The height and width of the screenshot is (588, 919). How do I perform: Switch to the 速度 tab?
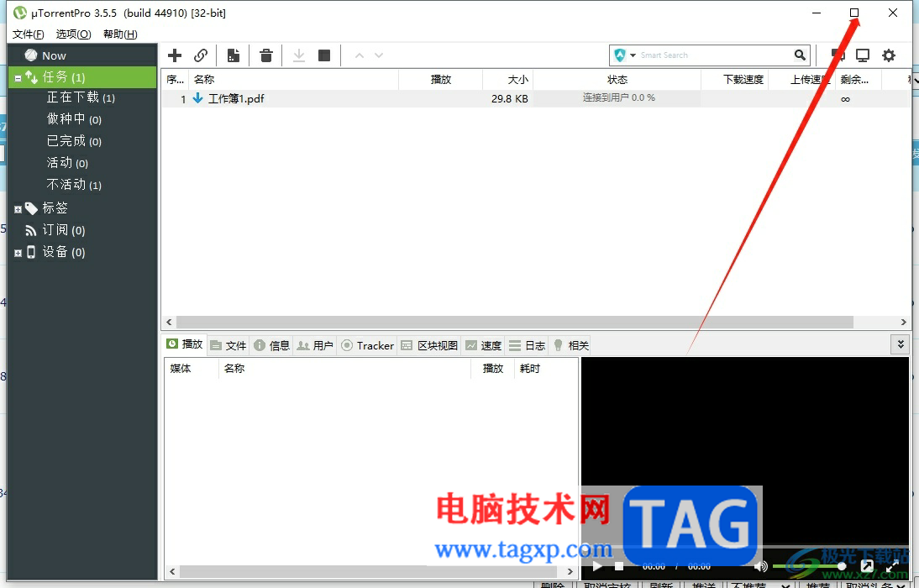484,345
